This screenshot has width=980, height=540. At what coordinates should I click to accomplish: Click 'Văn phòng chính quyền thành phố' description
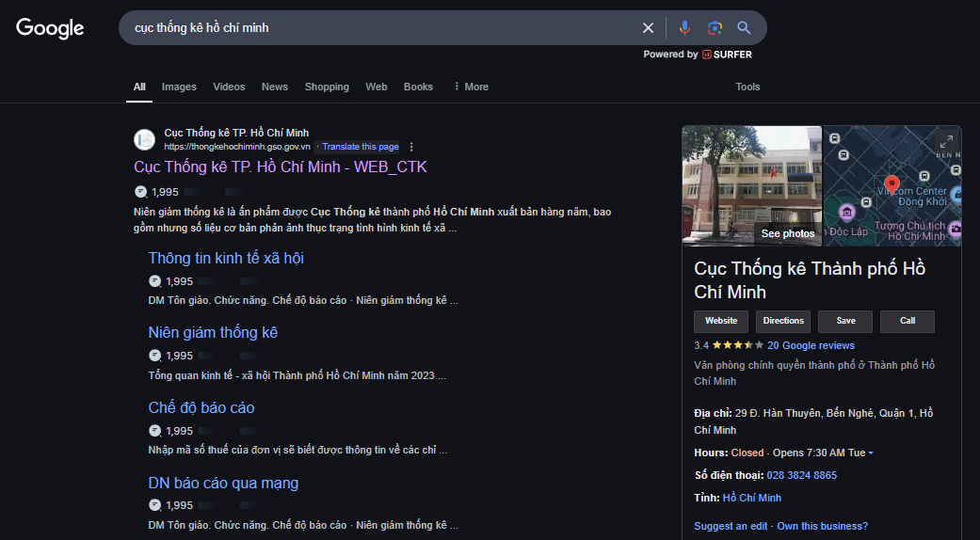813,373
